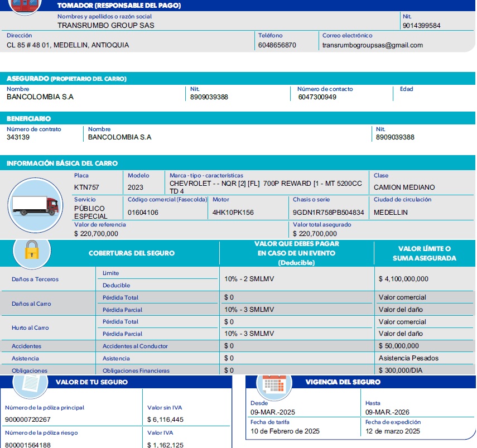Viewport: 477px width, 448px height.
Task: Click the contract number 343139
Action: pyautogui.click(x=18, y=137)
